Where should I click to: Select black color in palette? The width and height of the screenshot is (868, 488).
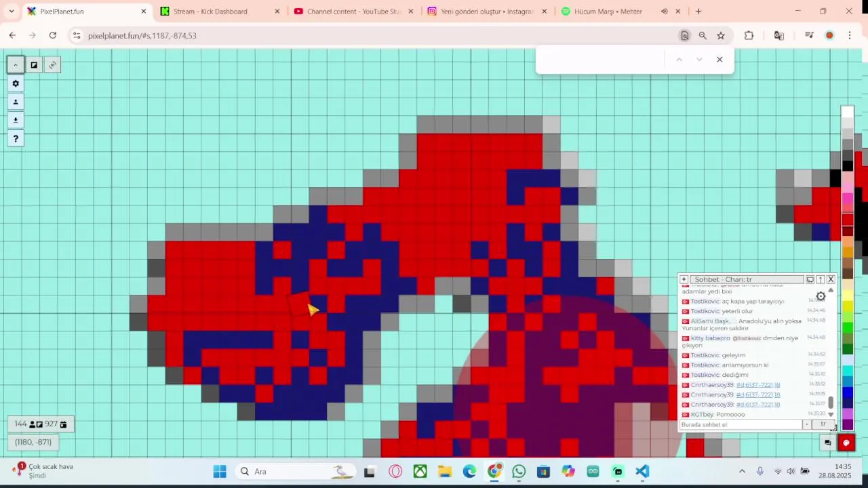(x=848, y=166)
